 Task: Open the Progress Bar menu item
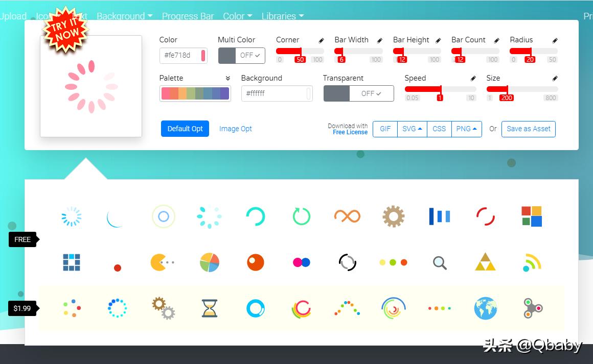point(188,16)
